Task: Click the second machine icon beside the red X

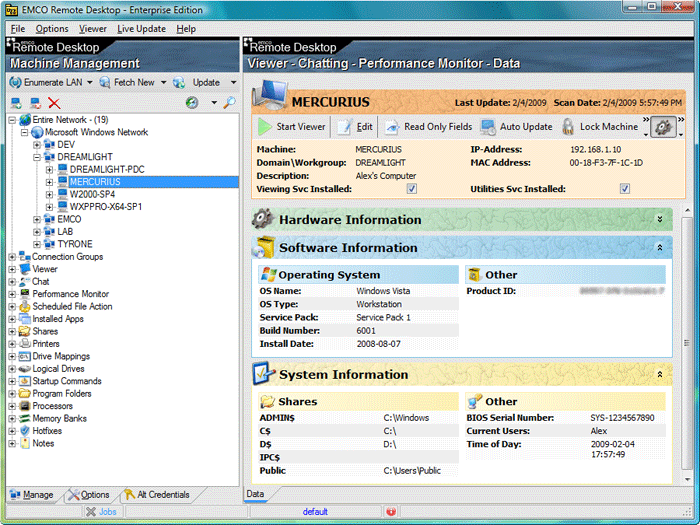Action: 35,103
